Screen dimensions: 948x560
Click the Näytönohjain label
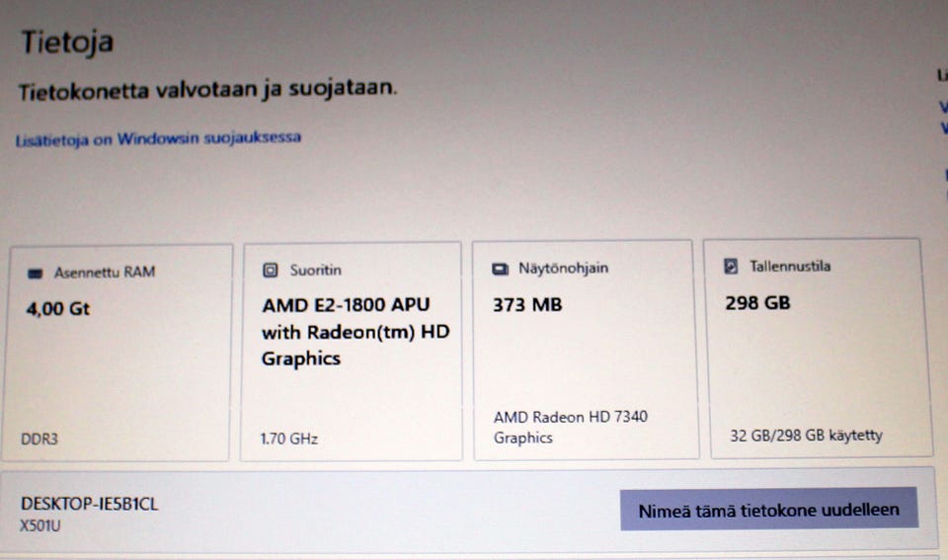pyautogui.click(x=564, y=268)
